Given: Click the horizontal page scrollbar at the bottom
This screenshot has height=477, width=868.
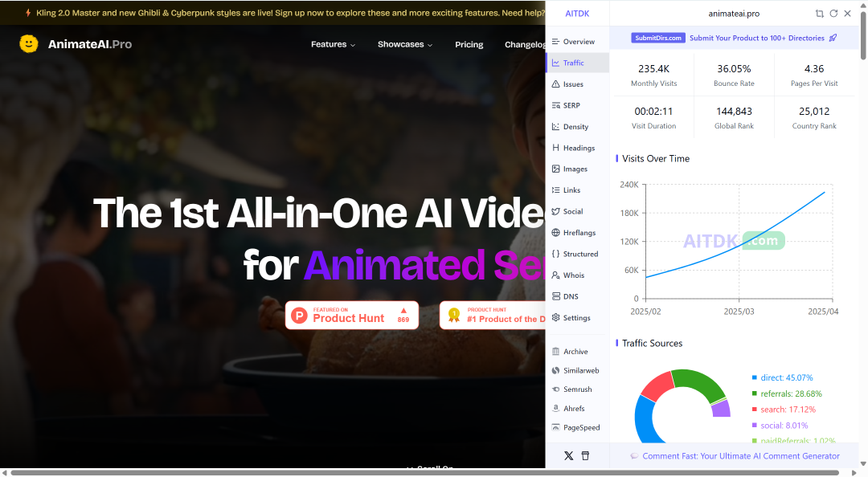Looking at the screenshot, I should [426, 472].
